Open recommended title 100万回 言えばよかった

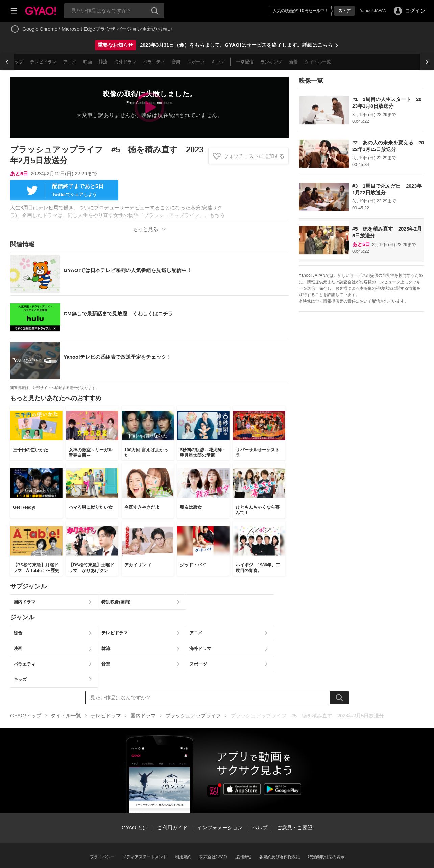coord(148,433)
